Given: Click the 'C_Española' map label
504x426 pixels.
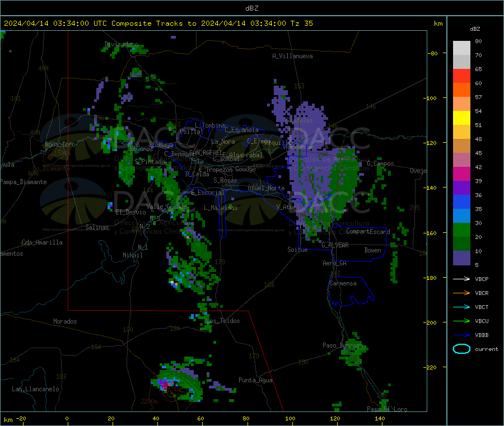Looking at the screenshot, I should pyautogui.click(x=242, y=130).
